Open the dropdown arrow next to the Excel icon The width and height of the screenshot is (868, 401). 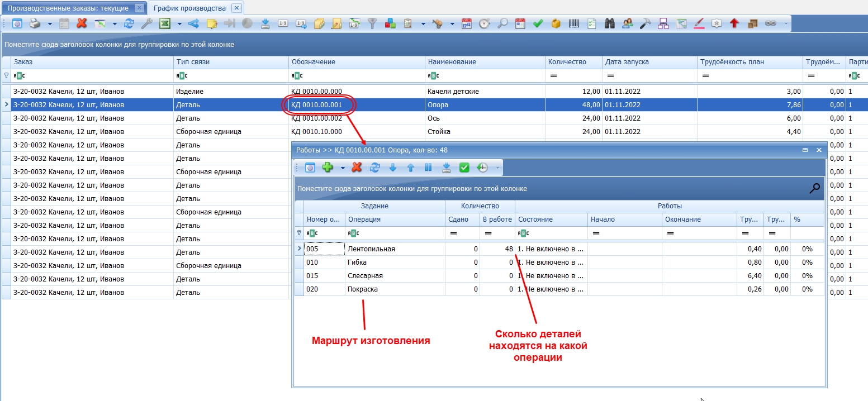tap(179, 23)
